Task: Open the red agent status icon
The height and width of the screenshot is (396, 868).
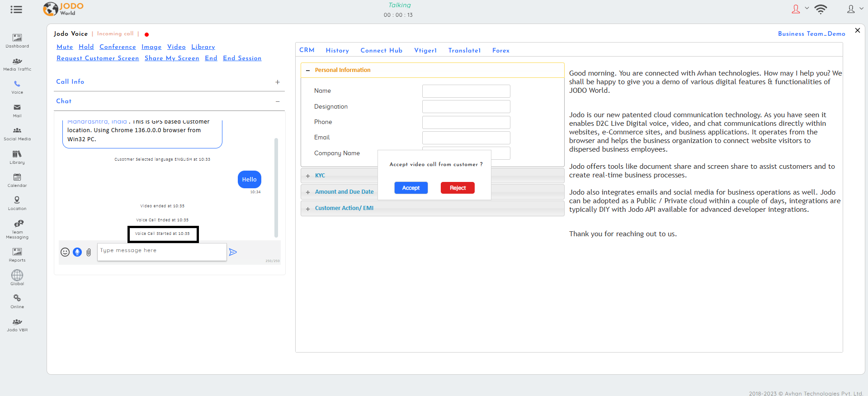Action: (x=796, y=9)
